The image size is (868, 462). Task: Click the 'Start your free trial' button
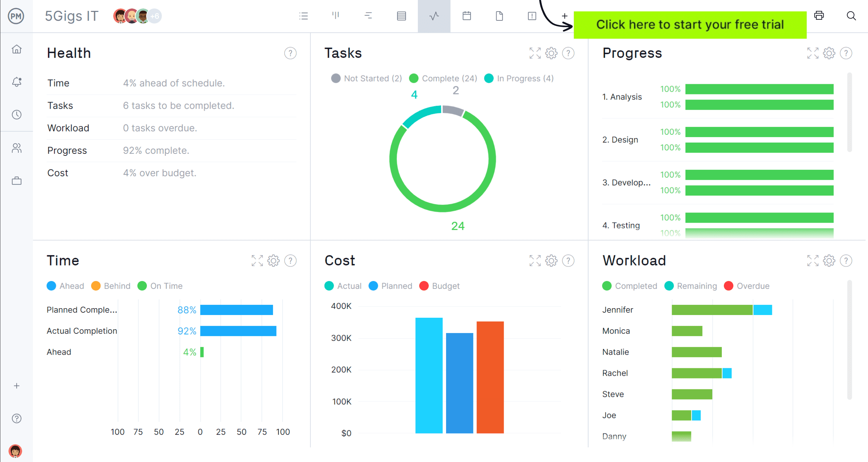click(690, 24)
